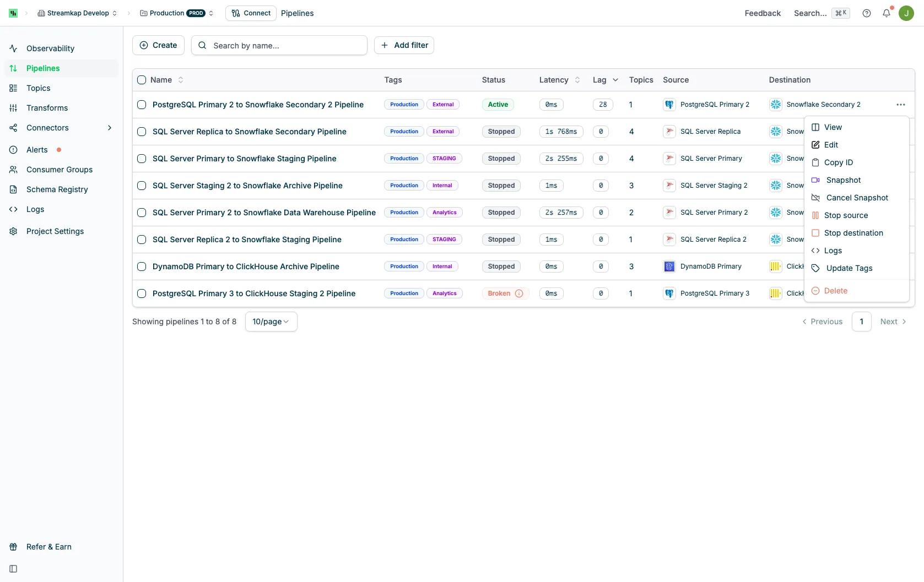Open the global Search box in the top bar
The image size is (924, 582).
(x=822, y=13)
